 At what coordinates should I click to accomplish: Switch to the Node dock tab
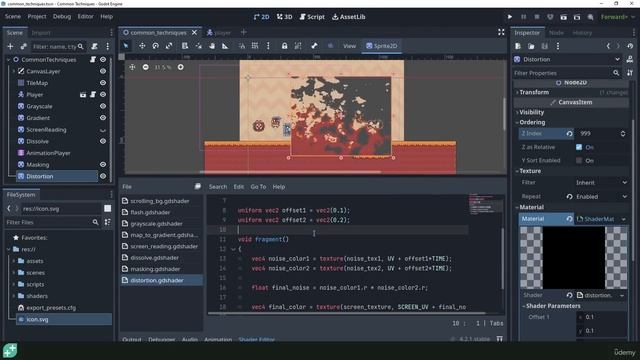pos(556,33)
